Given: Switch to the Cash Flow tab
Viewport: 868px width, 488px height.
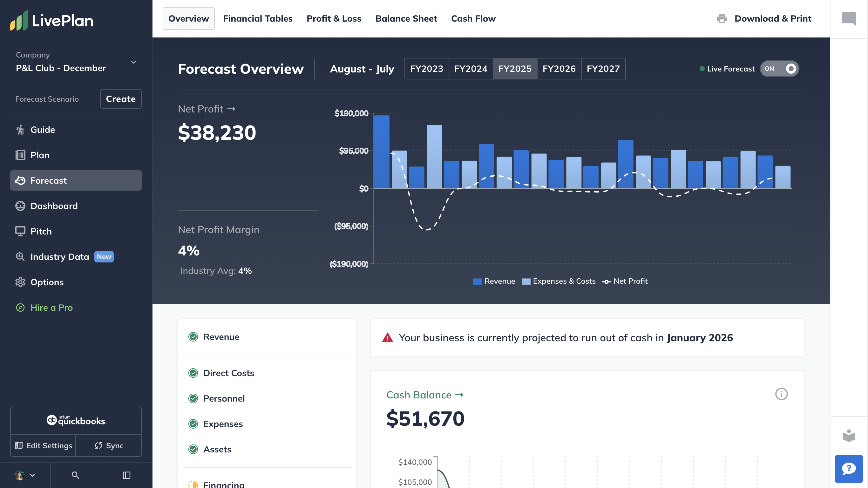Looking at the screenshot, I should click(473, 18).
